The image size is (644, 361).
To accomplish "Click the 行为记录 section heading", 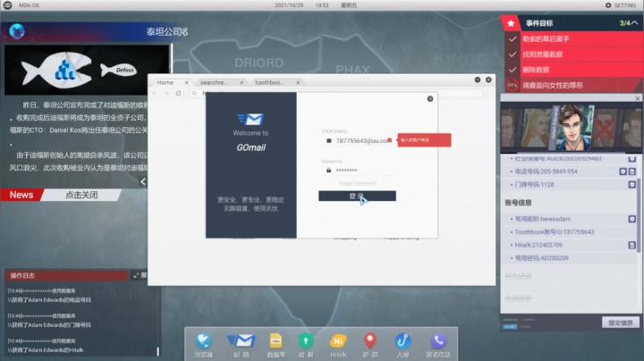I will click(x=518, y=276).
